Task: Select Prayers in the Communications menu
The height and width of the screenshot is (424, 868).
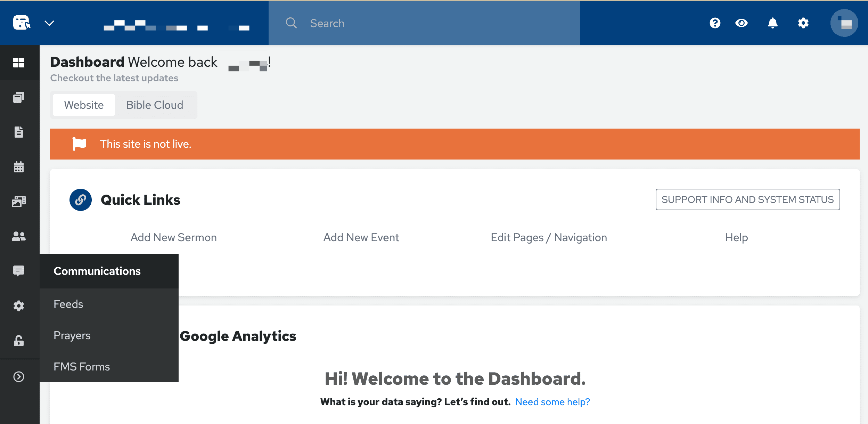Action: coord(72,335)
